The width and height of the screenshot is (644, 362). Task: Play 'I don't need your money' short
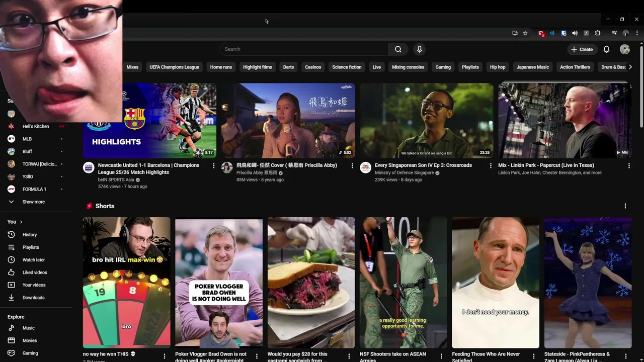coord(496,283)
